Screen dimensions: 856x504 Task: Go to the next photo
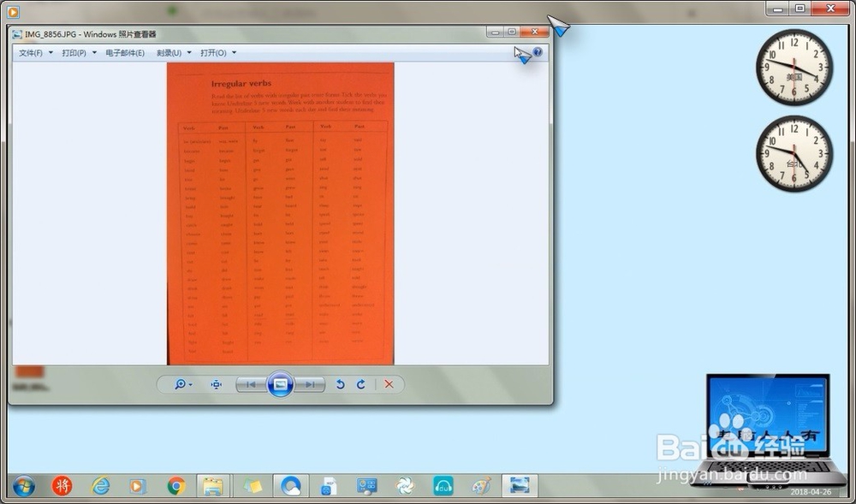click(x=310, y=384)
